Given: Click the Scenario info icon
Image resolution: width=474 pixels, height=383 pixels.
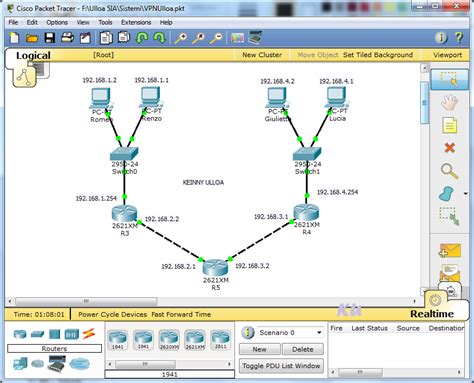Looking at the screenshot, I should pyautogui.click(x=247, y=332).
